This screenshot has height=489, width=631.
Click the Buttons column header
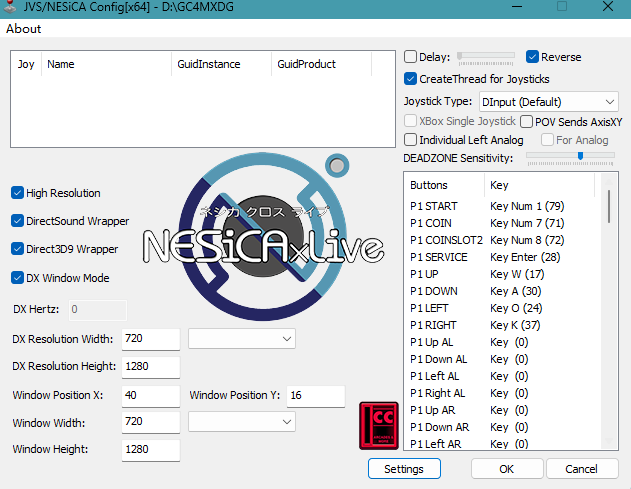445,185
